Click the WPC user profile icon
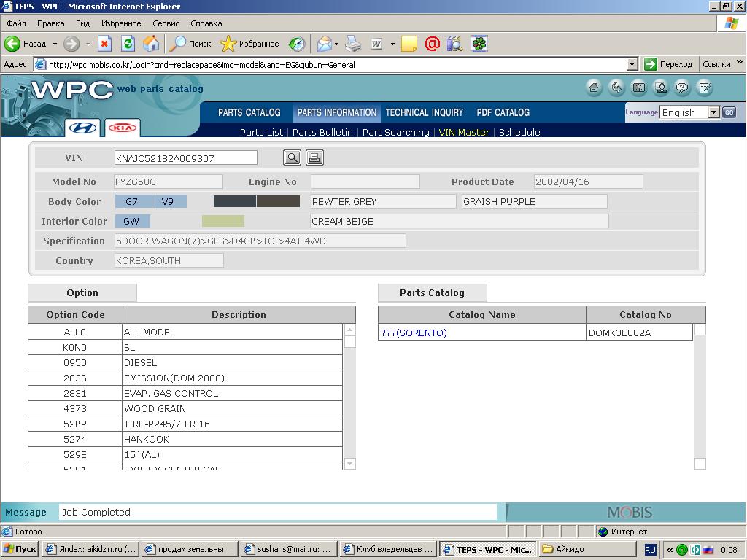 point(661,88)
